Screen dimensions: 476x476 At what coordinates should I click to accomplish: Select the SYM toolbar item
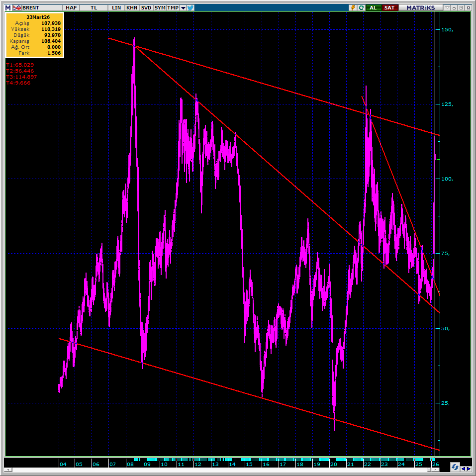pyautogui.click(x=160, y=8)
